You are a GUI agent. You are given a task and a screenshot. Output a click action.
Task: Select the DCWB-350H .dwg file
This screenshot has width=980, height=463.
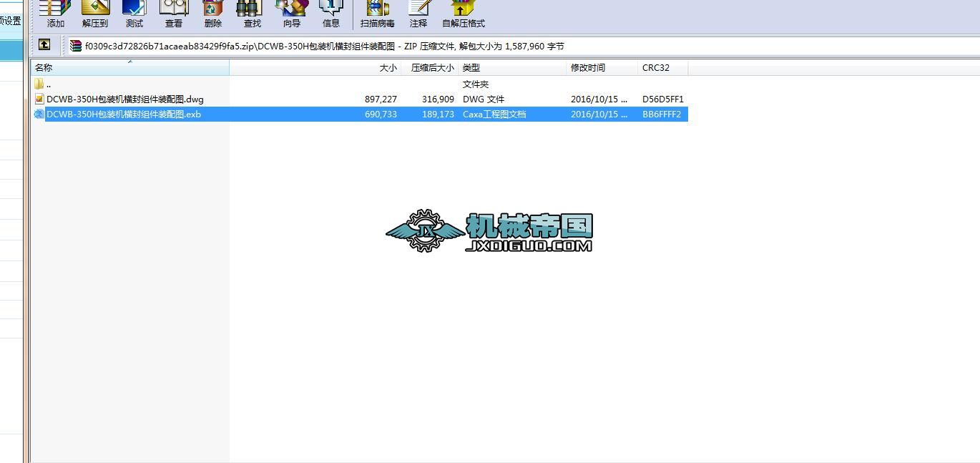(124, 99)
